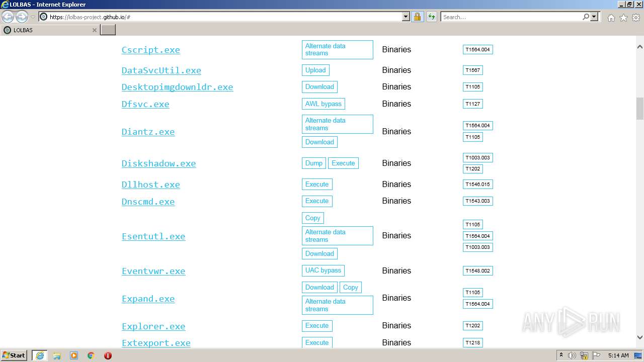Click UAC bypass tag for Eventvwr.exe
The image size is (644, 362).
[323, 270]
